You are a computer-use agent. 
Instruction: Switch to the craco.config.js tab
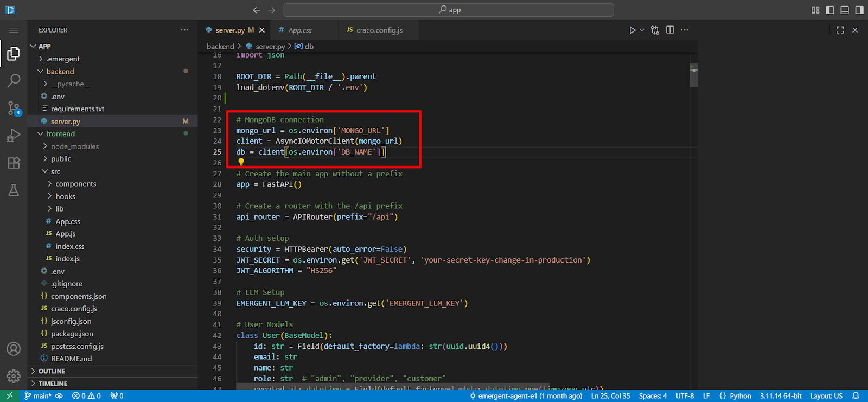[379, 30]
